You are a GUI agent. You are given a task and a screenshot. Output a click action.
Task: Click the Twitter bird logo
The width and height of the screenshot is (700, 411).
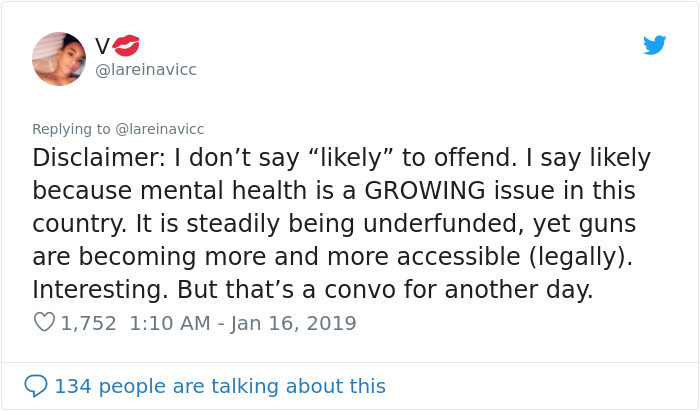pos(654,45)
